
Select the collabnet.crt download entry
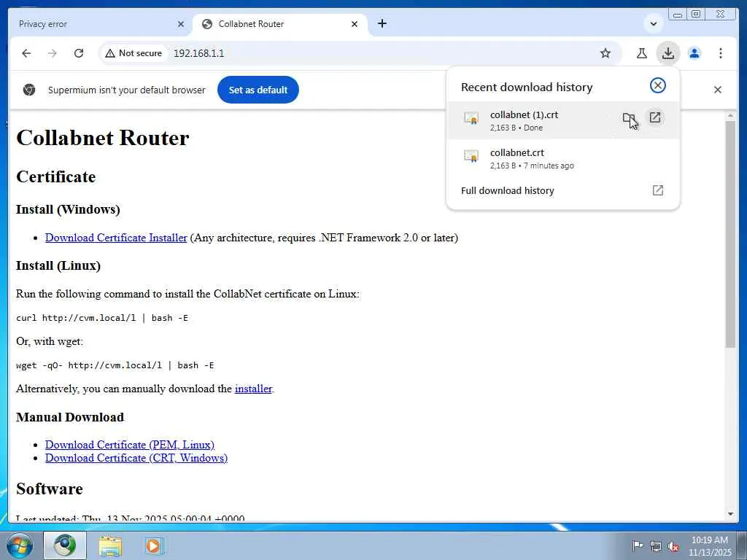click(562, 158)
